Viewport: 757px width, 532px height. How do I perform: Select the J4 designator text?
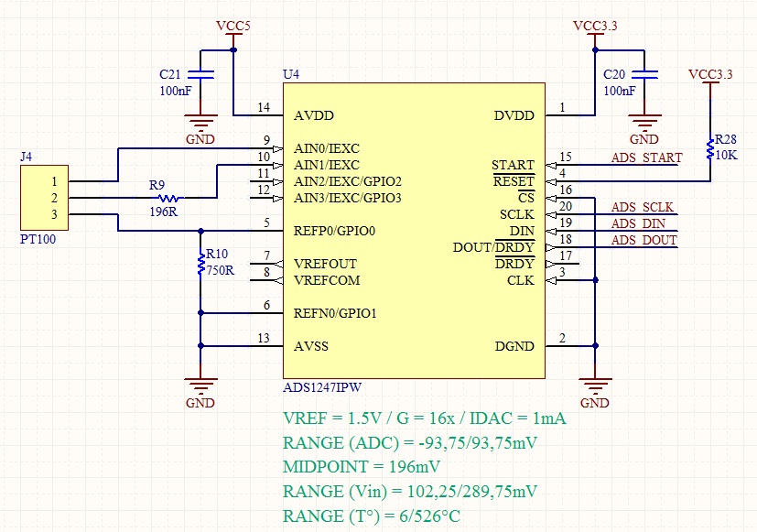click(26, 157)
